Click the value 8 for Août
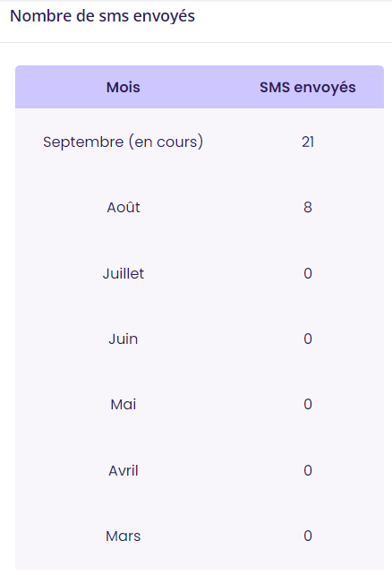Viewport: 392px width, 575px height. pyautogui.click(x=308, y=207)
